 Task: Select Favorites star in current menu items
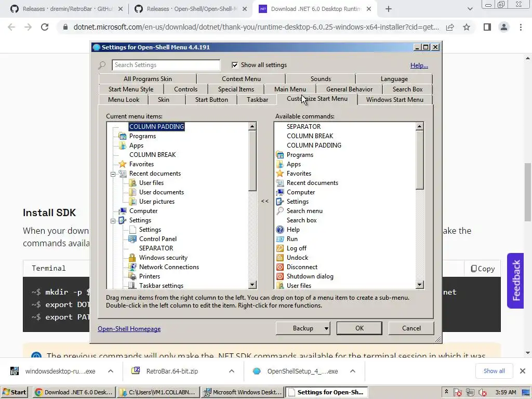[123, 164]
